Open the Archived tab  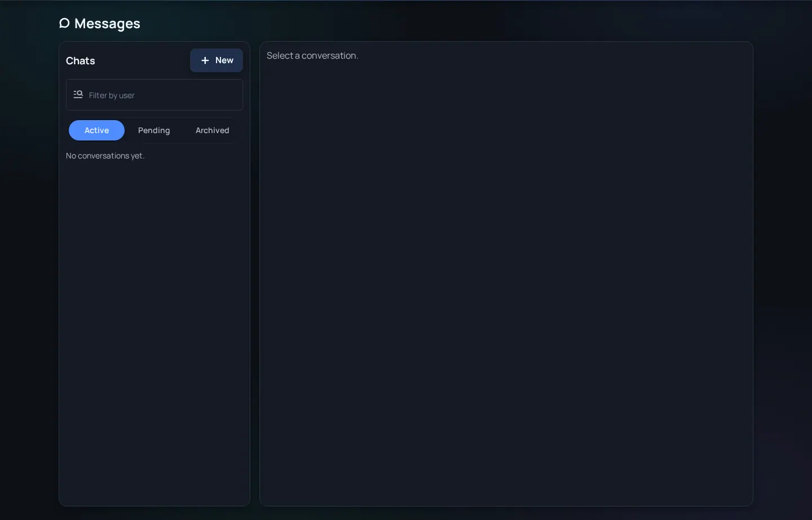tap(212, 130)
